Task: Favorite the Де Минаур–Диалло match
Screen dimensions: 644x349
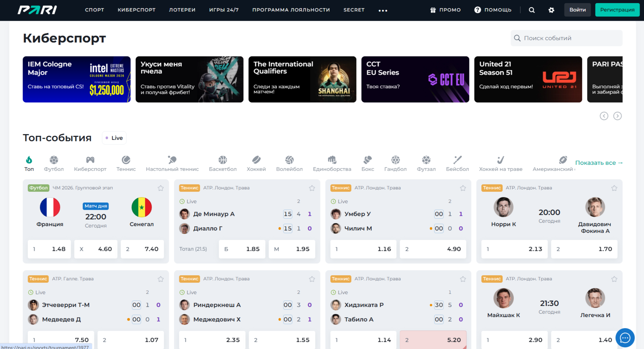Action: 312,188
